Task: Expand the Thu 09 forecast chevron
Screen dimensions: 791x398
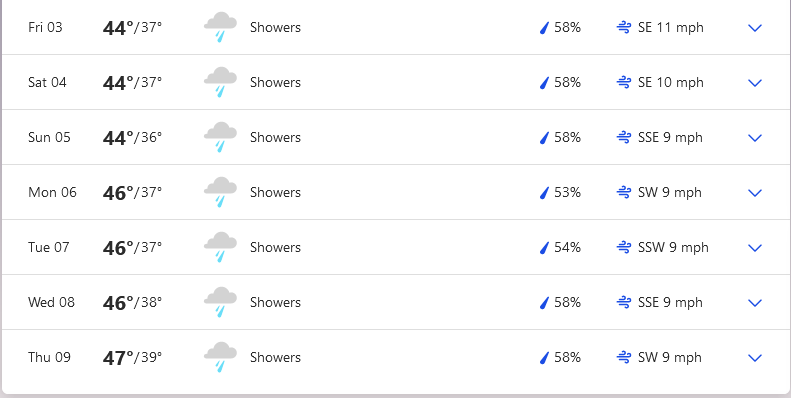Action: [755, 358]
